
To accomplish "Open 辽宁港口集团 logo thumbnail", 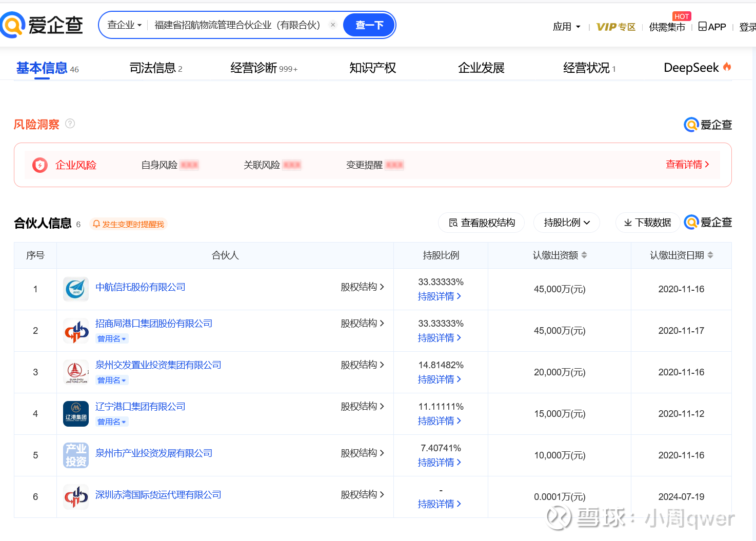I will click(x=76, y=414).
